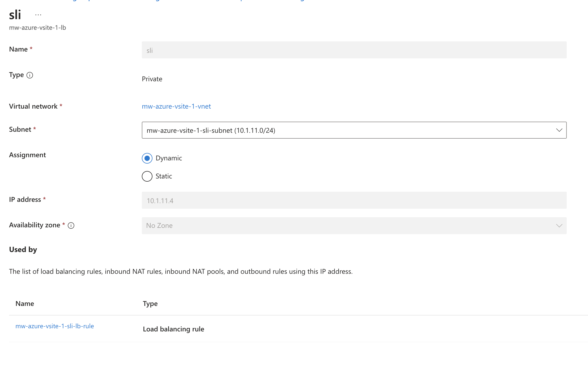Click the mw-azure-vsite-1-lb subtitle
Image resolution: width=588 pixels, height=367 pixels.
pos(37,27)
